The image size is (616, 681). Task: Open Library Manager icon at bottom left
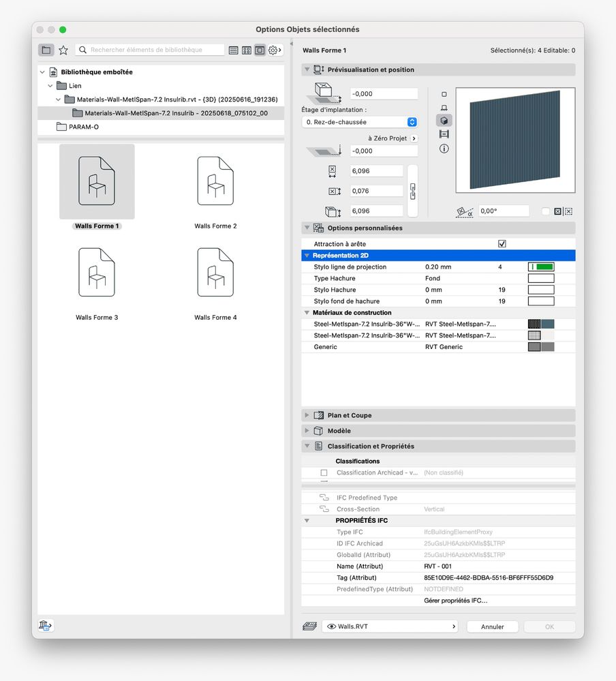pos(45,625)
